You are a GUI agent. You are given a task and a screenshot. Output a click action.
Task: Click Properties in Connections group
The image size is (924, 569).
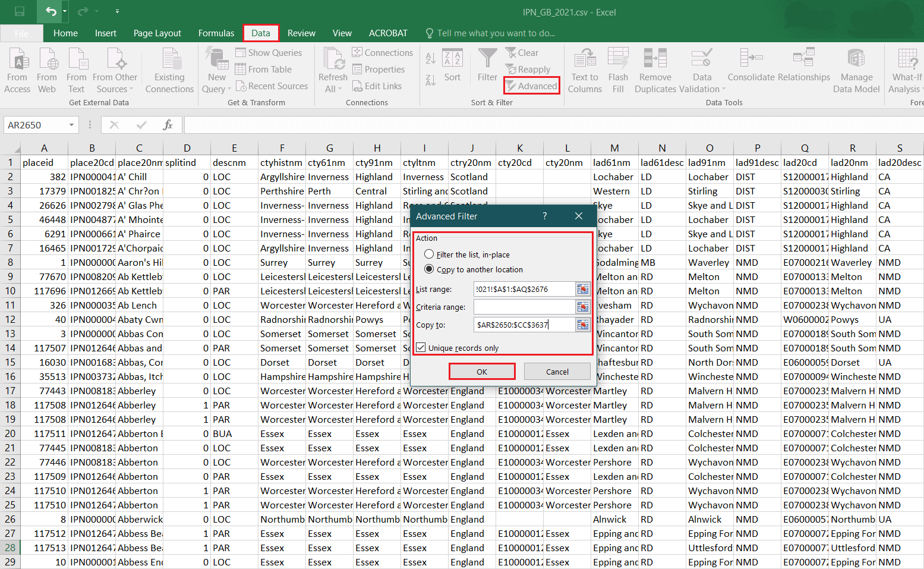(x=379, y=69)
